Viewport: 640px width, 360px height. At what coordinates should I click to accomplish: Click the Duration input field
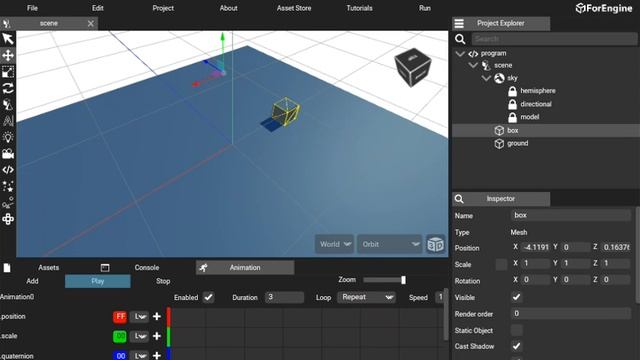tap(284, 297)
